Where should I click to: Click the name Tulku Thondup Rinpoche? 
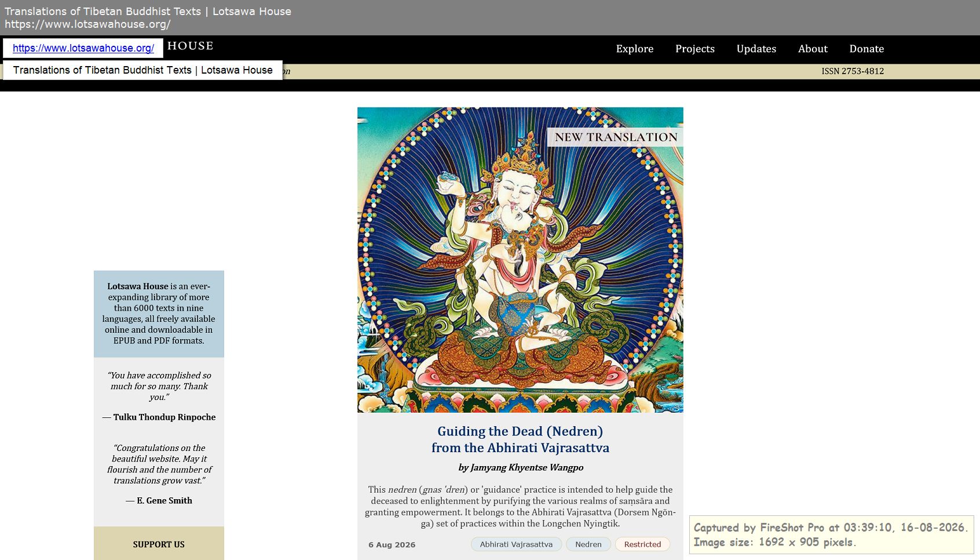pos(164,417)
